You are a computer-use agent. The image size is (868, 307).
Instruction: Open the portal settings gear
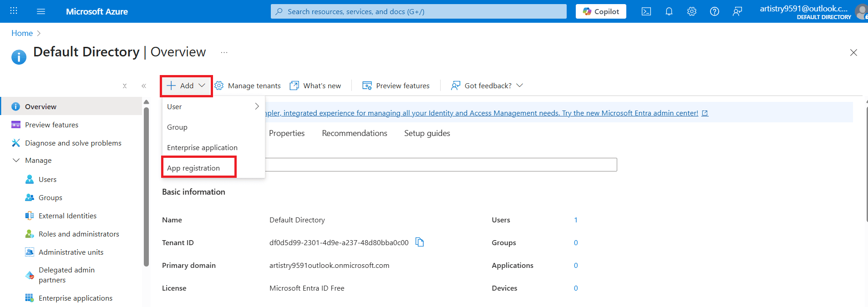click(x=691, y=11)
